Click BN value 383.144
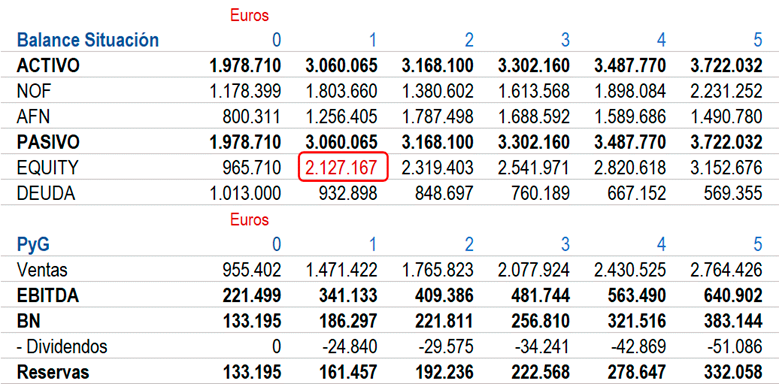Viewport: 779px width, 384px height. (x=728, y=321)
